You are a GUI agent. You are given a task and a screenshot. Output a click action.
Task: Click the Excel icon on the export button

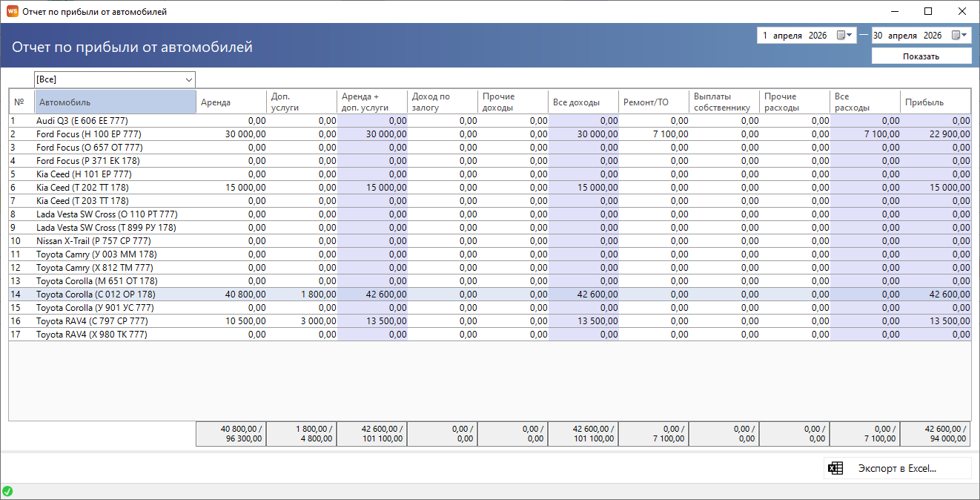pos(835,468)
